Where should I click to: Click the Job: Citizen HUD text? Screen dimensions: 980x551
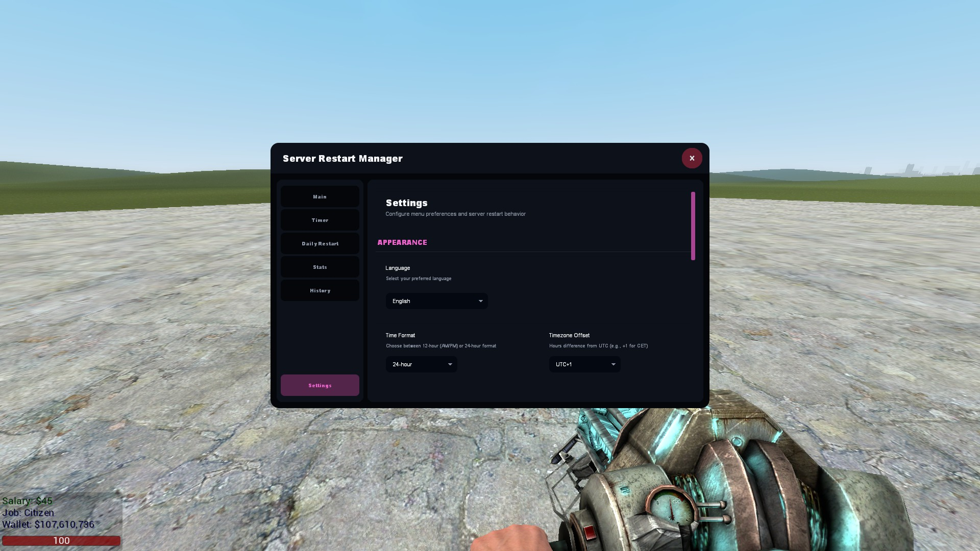(x=28, y=513)
